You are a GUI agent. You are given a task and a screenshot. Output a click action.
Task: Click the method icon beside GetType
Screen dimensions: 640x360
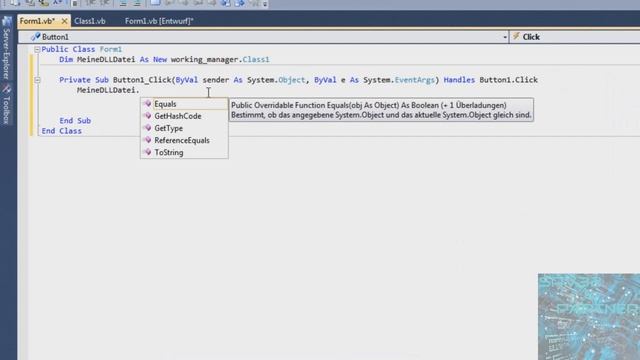tap(148, 128)
